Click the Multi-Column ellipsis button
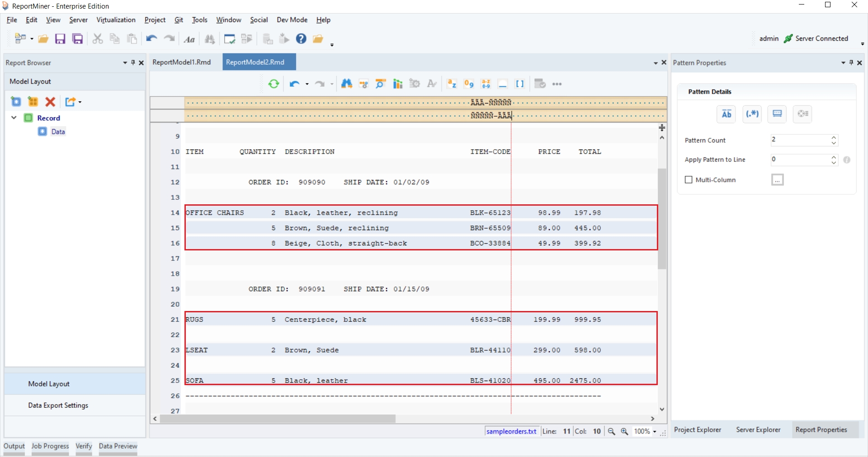This screenshot has height=457, width=868. point(777,180)
